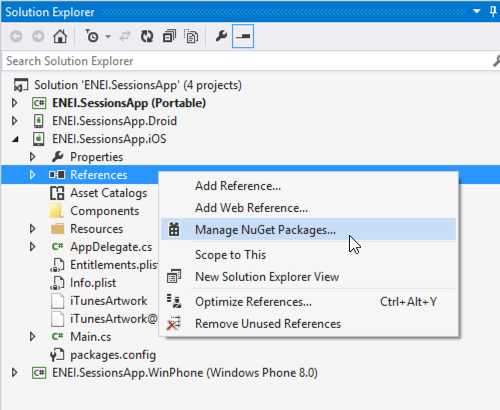This screenshot has height=410, width=500.
Task: Open Properties wrench icon in toolbar
Action: [221, 36]
